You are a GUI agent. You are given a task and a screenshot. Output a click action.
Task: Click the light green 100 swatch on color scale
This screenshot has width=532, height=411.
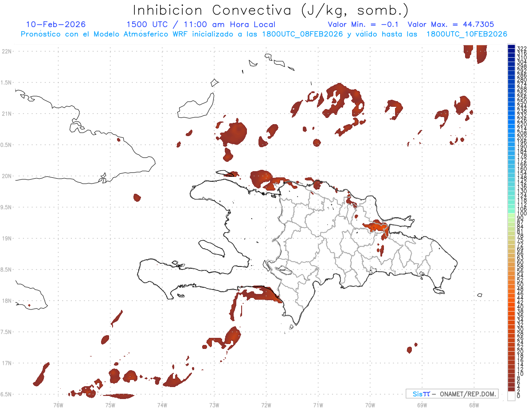511,215
